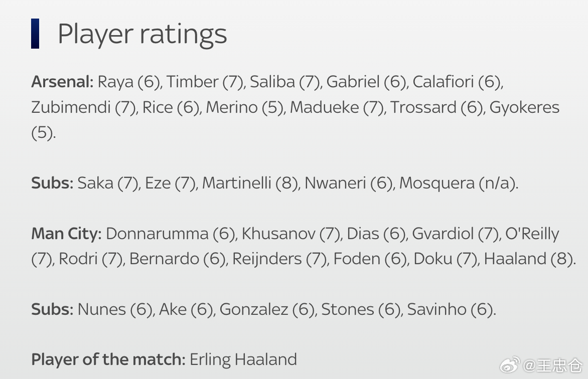The height and width of the screenshot is (379, 588).
Task: Click Donnarumma (6) rating text
Action: coord(171,234)
